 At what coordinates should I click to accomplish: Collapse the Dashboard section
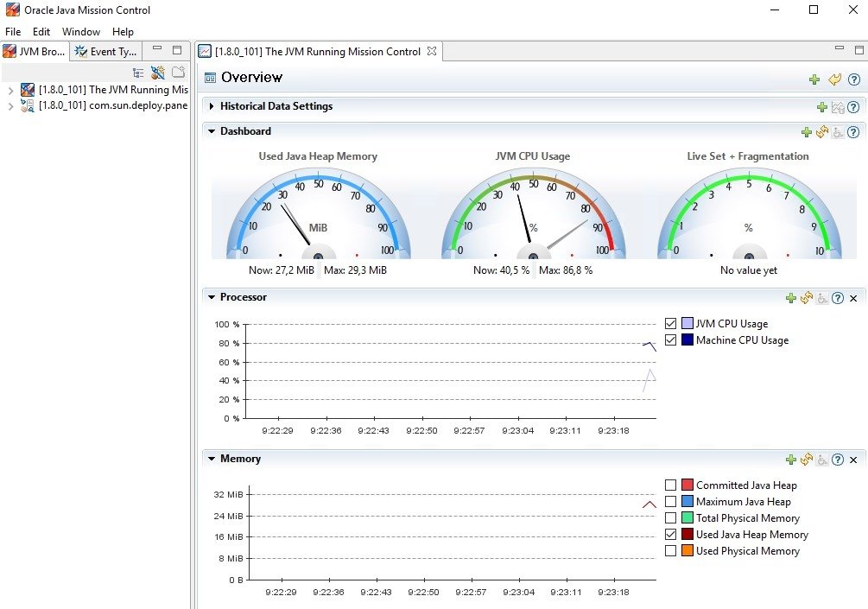(x=212, y=131)
